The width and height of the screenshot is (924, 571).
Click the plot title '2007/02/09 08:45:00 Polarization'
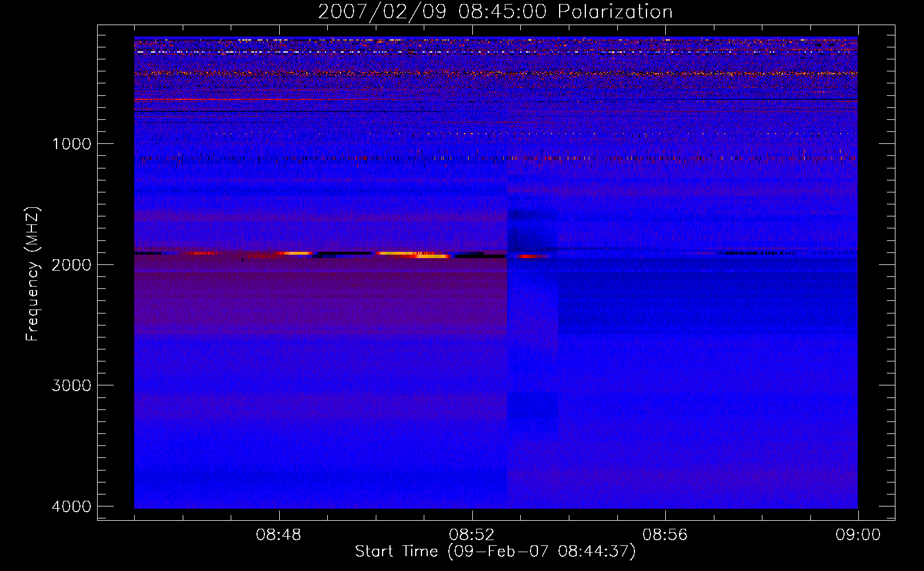click(x=495, y=12)
